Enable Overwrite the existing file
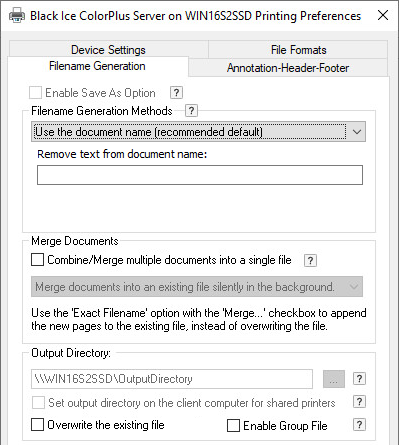This screenshot has width=399, height=445. (x=37, y=425)
